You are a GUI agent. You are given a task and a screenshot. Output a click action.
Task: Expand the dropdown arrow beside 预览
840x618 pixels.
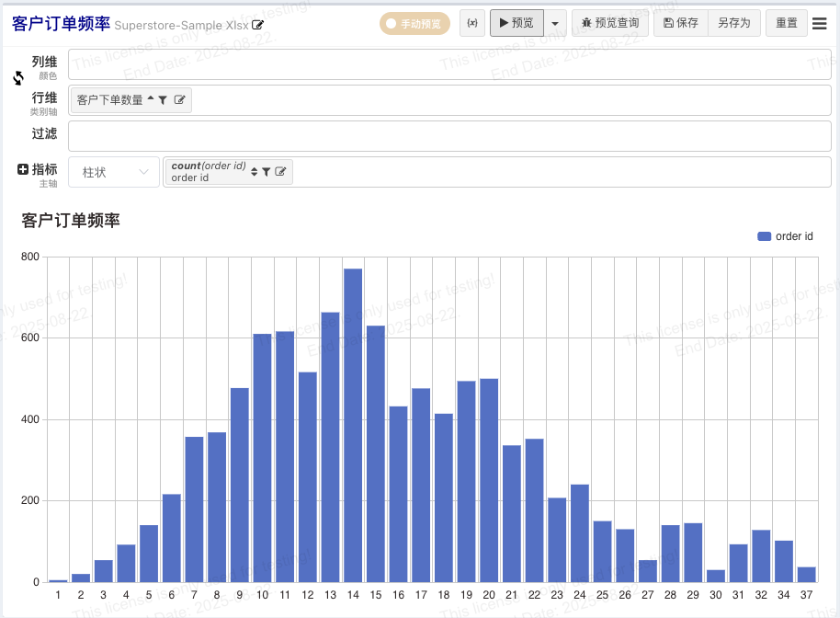555,24
